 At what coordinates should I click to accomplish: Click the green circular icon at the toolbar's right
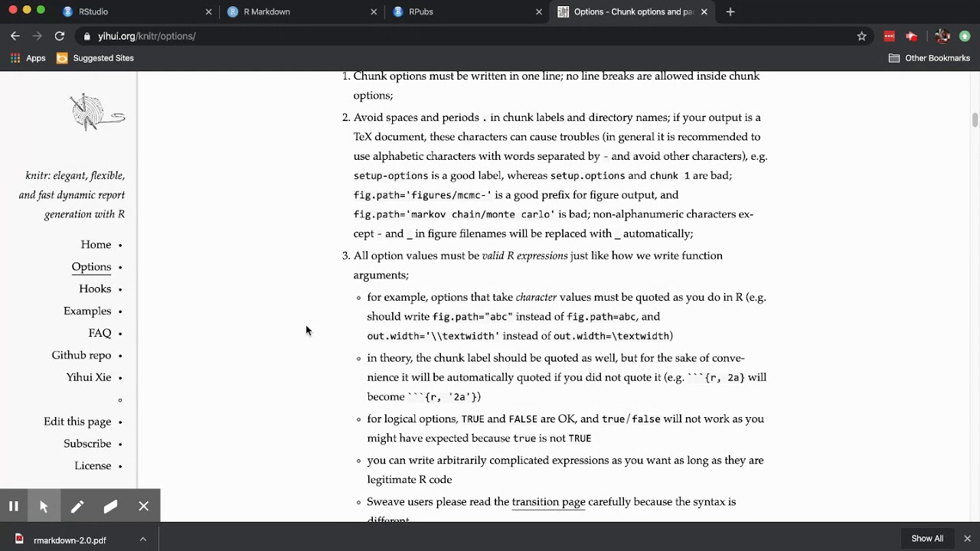965,36
